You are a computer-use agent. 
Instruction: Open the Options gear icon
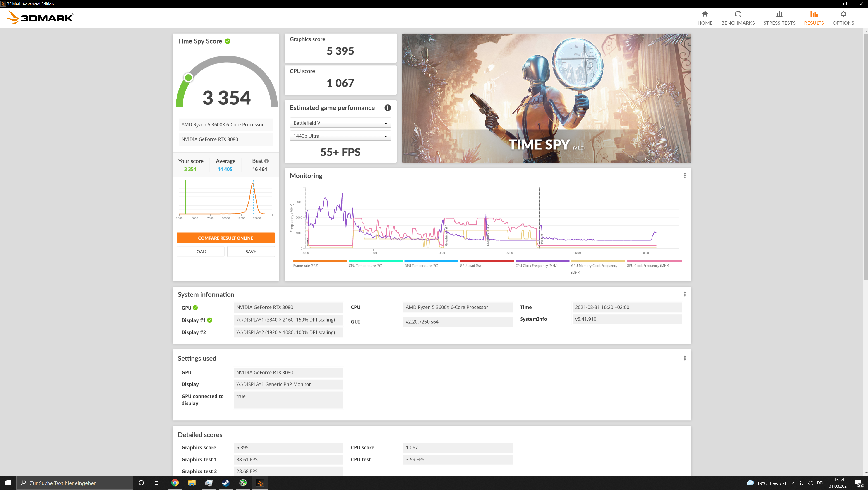click(843, 14)
